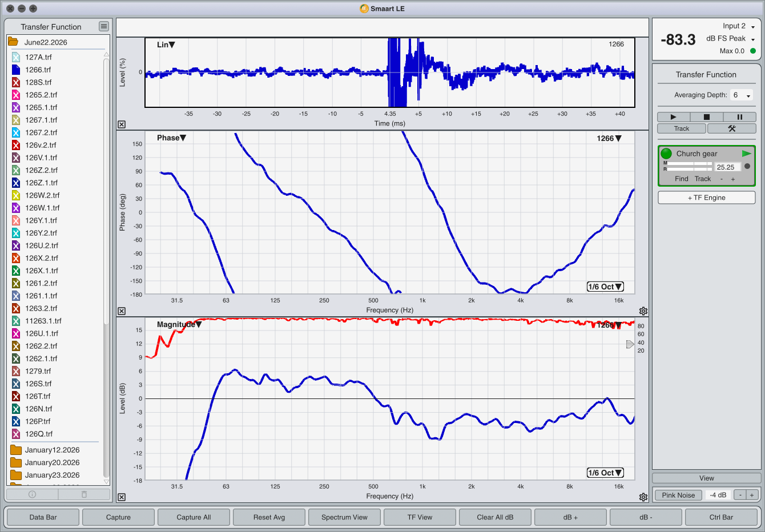The image size is (765, 532).
Task: Toggle the Church gear engine green indicator
Action: 666,154
